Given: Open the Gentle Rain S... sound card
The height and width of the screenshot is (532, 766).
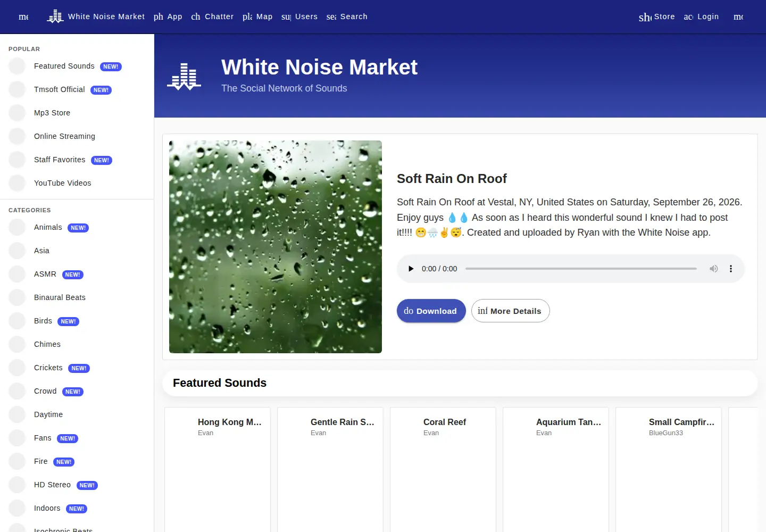Looking at the screenshot, I should pyautogui.click(x=330, y=470).
